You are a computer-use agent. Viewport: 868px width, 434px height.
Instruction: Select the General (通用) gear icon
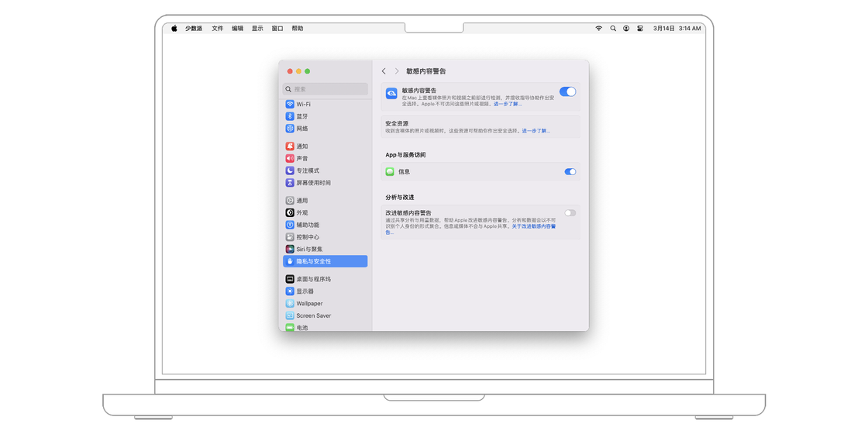[x=290, y=201]
